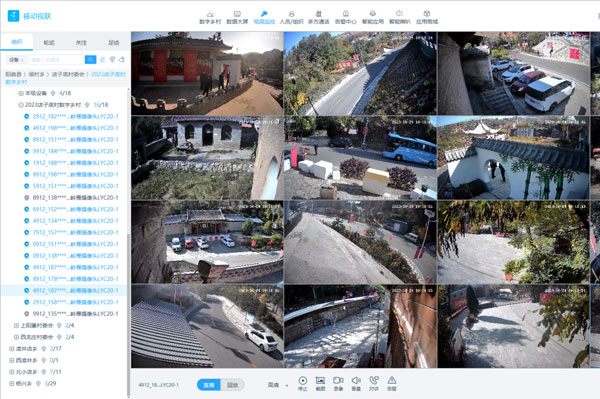Select camera 8912_178 in device tree

75,279
